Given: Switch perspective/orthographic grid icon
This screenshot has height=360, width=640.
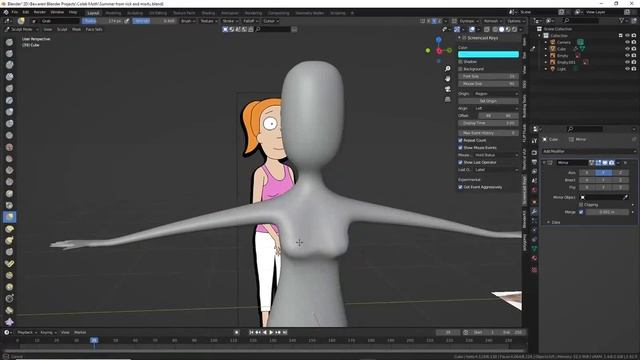Looking at the screenshot, I should pos(448,99).
